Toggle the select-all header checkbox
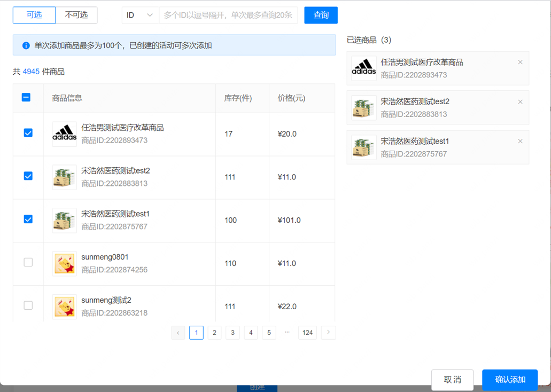 point(26,98)
